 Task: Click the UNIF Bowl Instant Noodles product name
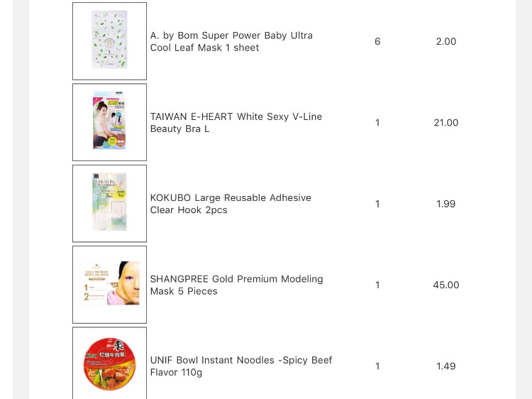(x=241, y=366)
